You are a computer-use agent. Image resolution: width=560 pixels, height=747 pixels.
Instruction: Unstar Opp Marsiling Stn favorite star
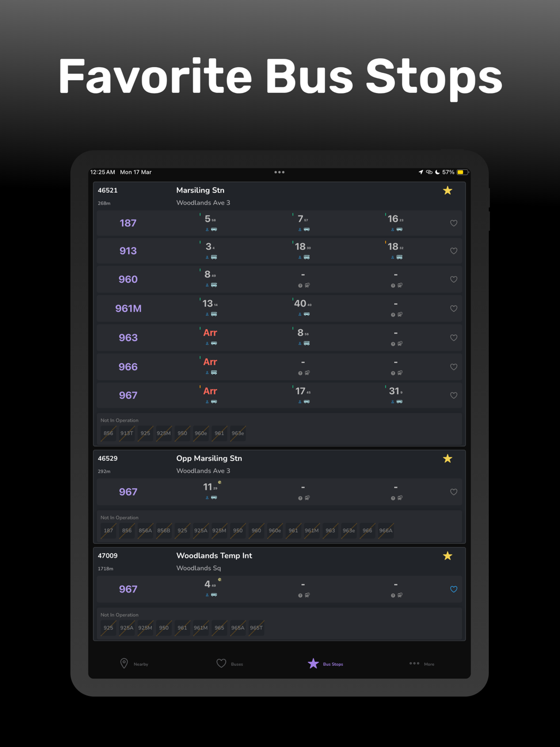pos(447,459)
